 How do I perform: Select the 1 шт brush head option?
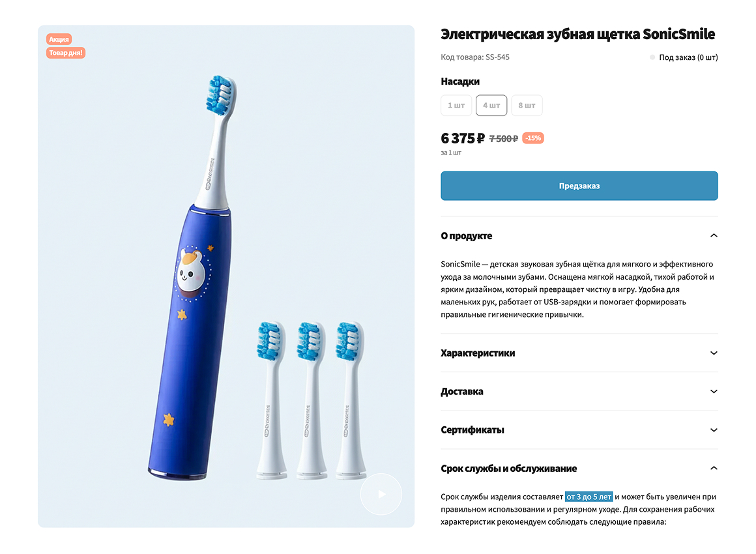(x=456, y=105)
